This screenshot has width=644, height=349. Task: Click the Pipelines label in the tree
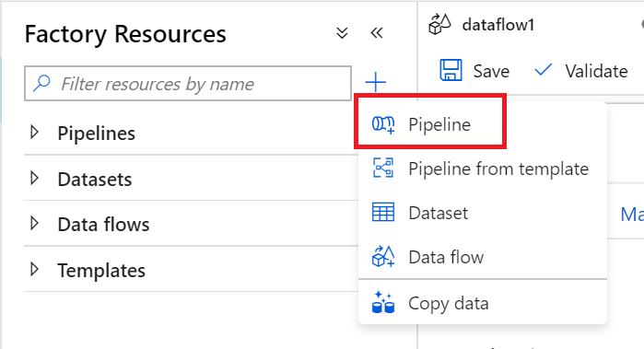coord(96,134)
